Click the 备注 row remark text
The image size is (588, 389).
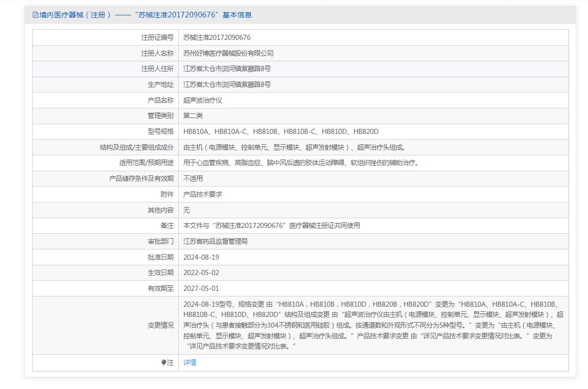[x=271, y=225]
